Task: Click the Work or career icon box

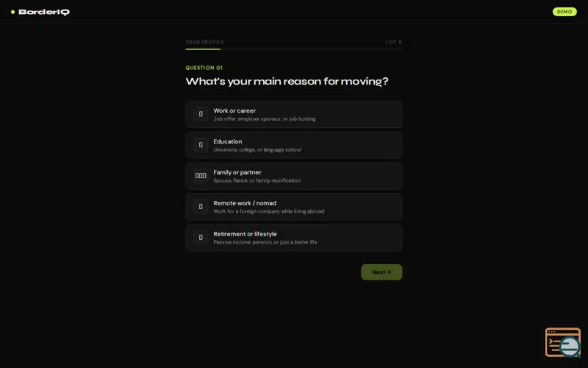Action: point(201,114)
